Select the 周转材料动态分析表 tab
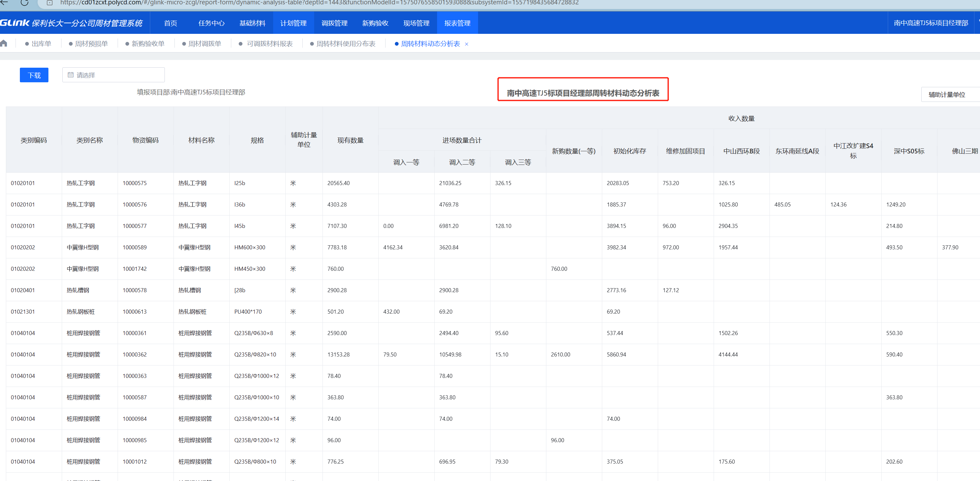The image size is (980, 481). click(428, 44)
